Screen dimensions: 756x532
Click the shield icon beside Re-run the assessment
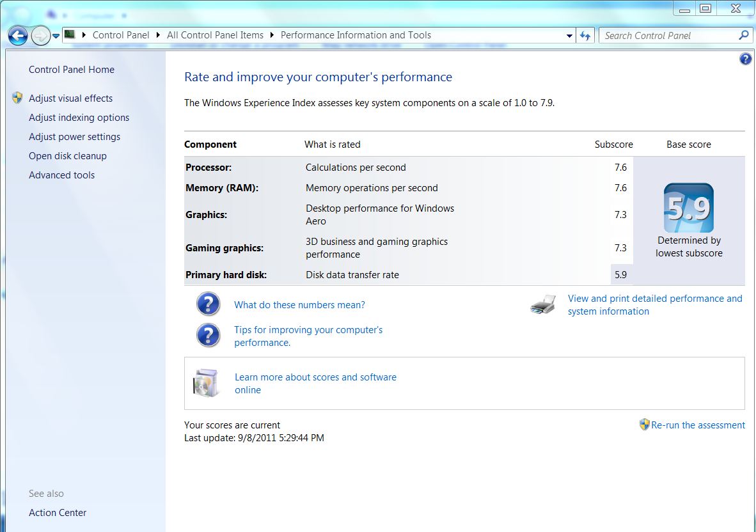click(x=644, y=425)
